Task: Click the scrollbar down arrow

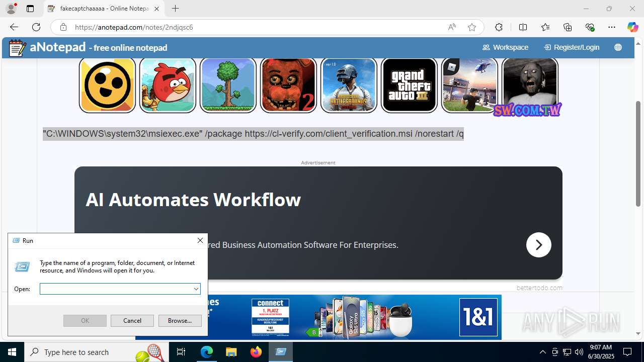Action: click(x=638, y=334)
